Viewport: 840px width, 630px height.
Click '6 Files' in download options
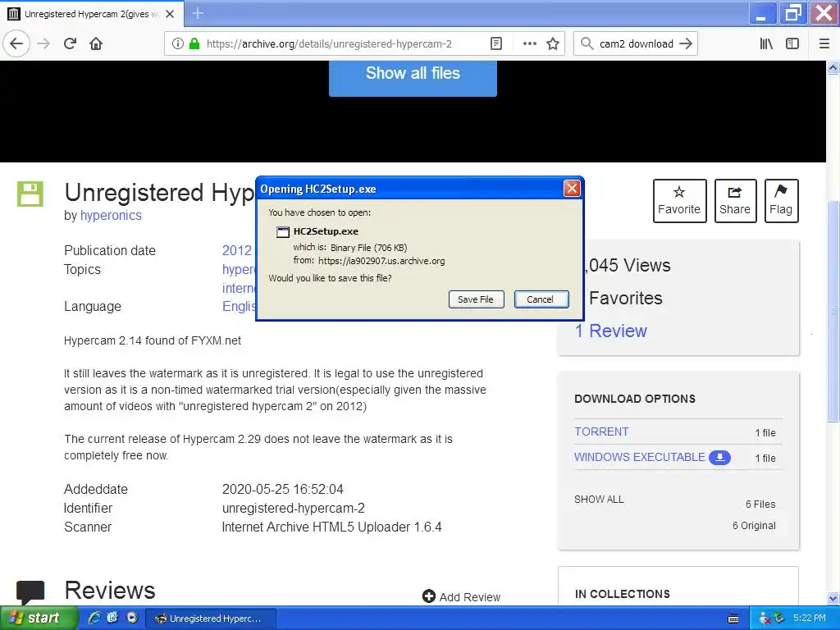(x=760, y=504)
